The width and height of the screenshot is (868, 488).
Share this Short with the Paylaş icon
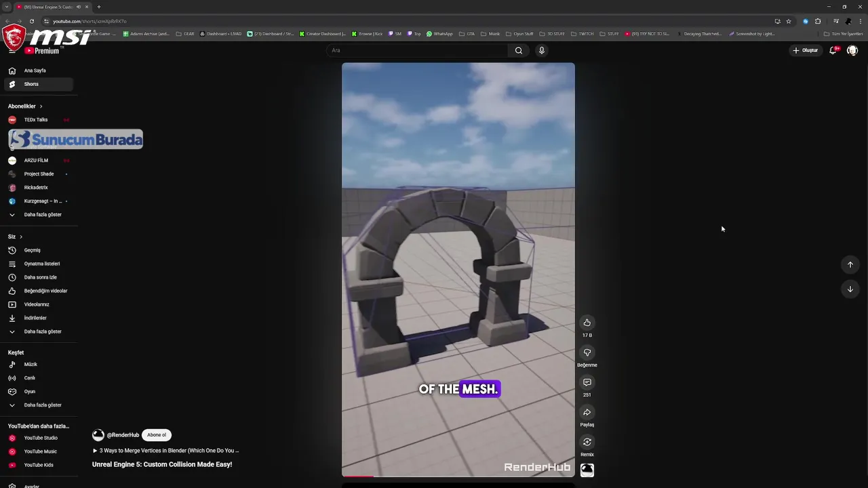pos(587,412)
